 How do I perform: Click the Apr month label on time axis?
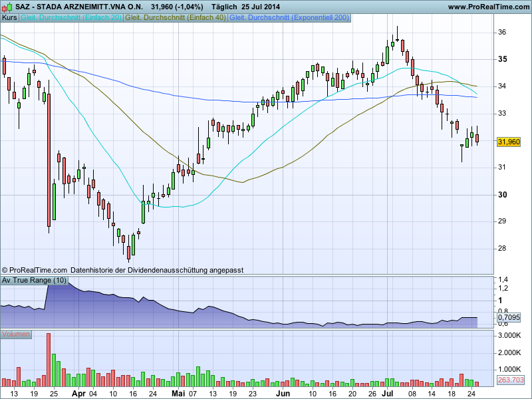(x=78, y=394)
